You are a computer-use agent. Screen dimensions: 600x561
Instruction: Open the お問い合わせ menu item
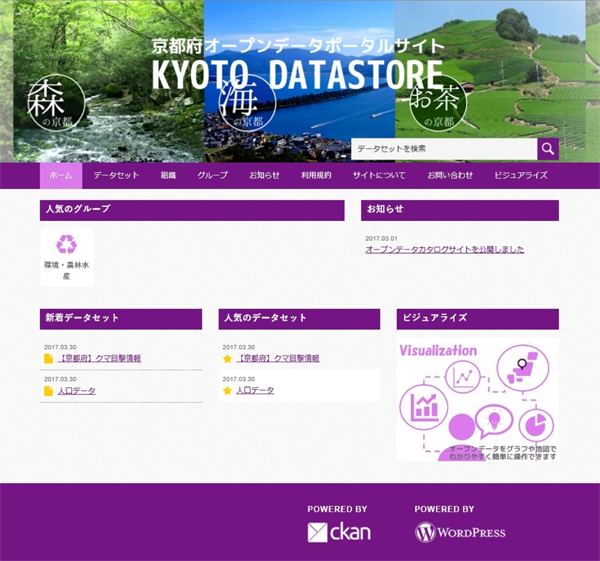450,175
